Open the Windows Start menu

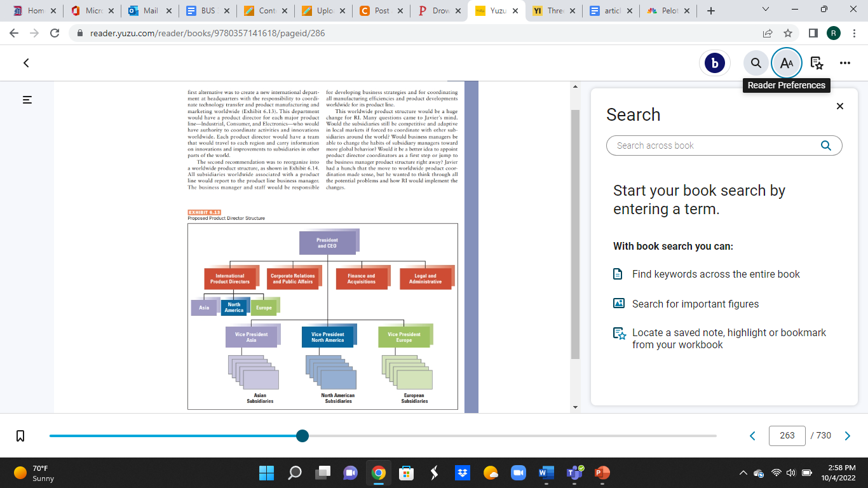point(267,473)
